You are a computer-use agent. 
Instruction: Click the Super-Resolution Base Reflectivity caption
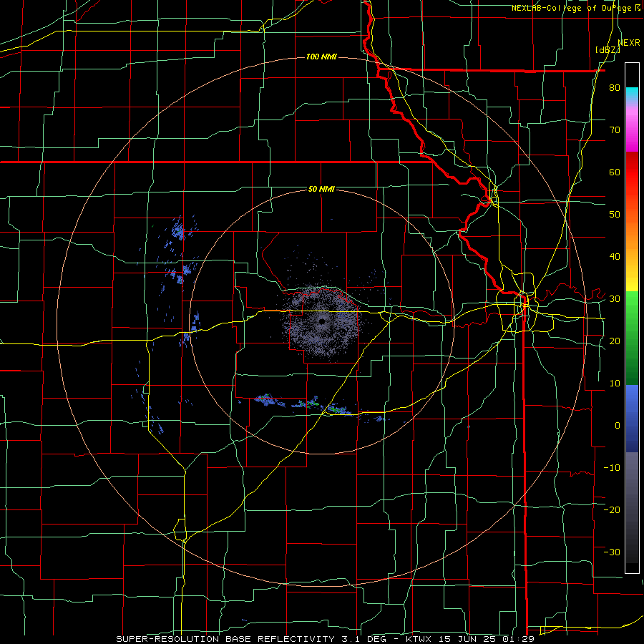[x=326, y=639]
